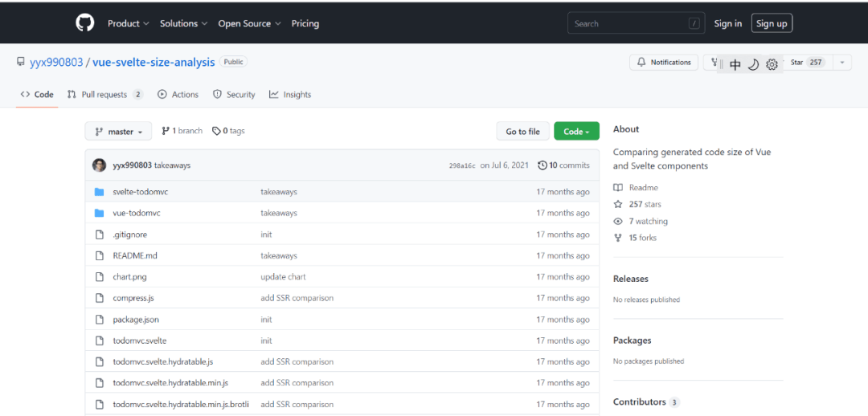
Task: Click the tag icon beside 0 tags
Action: click(x=216, y=131)
